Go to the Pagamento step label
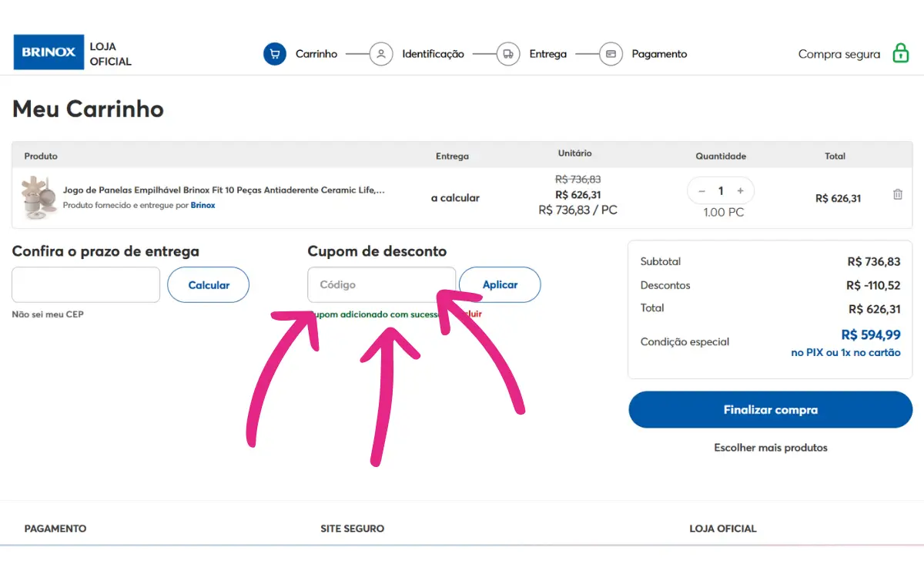Image resolution: width=924 pixels, height=578 pixels. (659, 54)
